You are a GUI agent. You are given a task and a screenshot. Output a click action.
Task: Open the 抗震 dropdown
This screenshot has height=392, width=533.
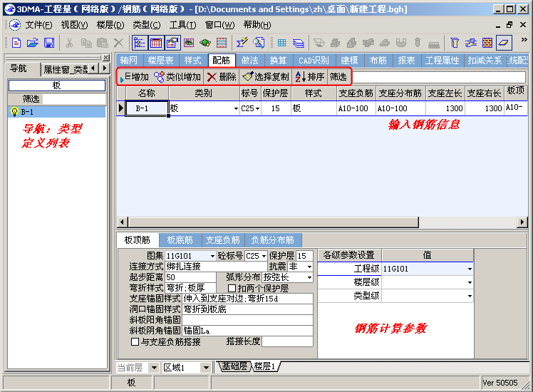pos(309,267)
